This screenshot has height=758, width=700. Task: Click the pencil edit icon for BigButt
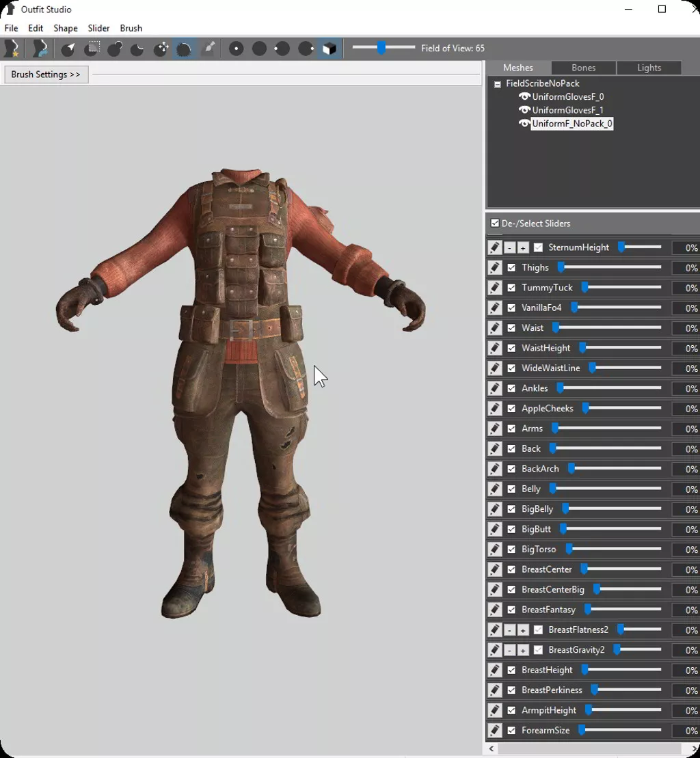[x=494, y=529]
